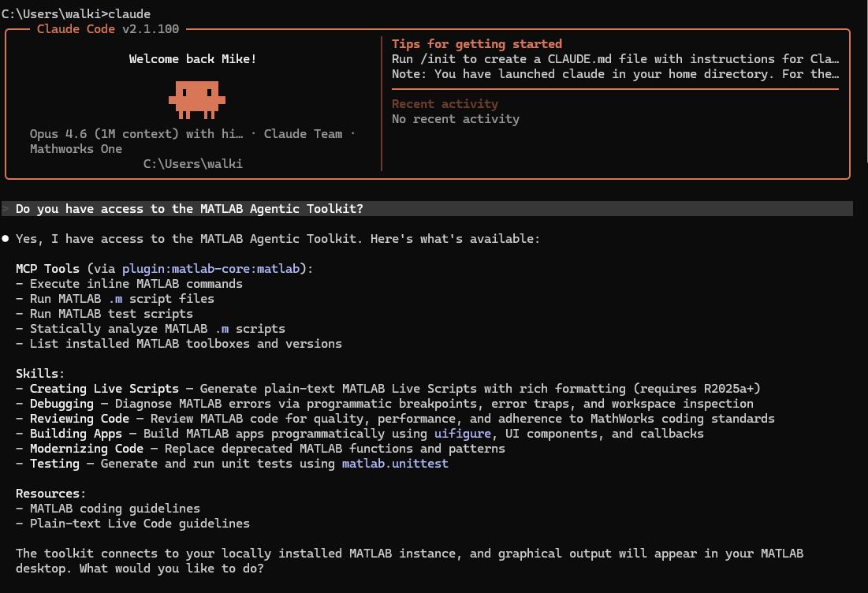Image resolution: width=868 pixels, height=593 pixels.
Task: Open the matlab.unittest reference
Action: click(394, 463)
